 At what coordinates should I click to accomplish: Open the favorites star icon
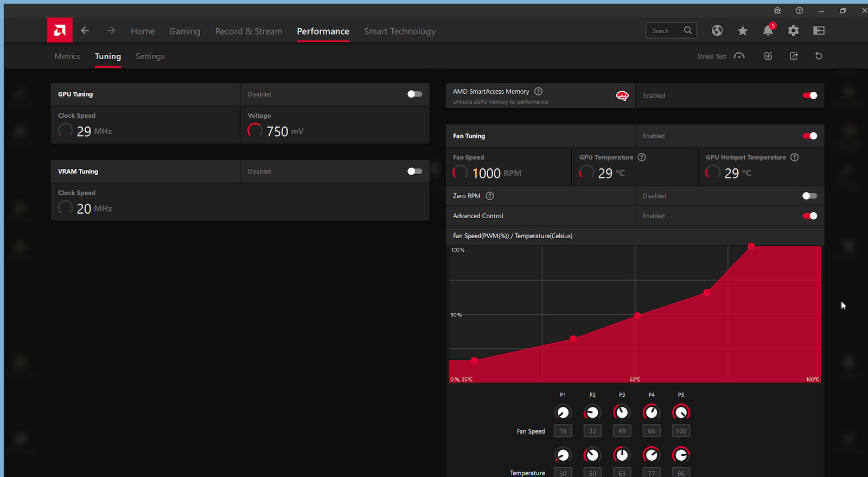[x=743, y=30]
